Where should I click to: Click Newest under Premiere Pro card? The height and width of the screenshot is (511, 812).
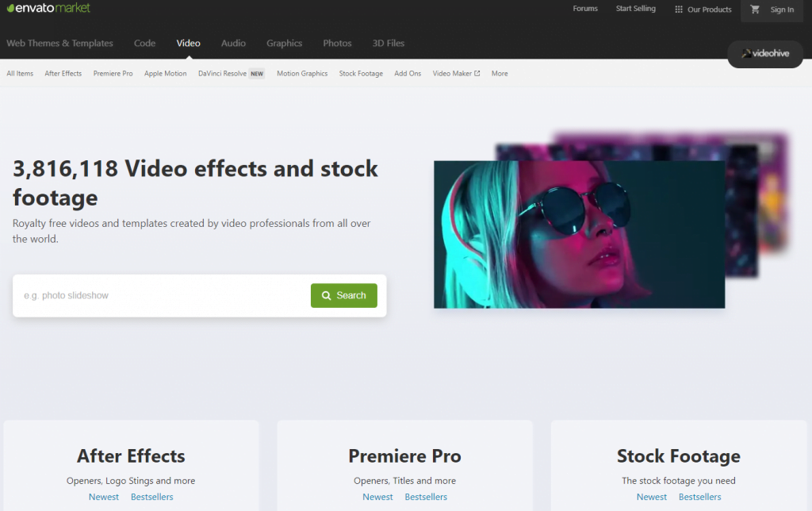click(377, 497)
